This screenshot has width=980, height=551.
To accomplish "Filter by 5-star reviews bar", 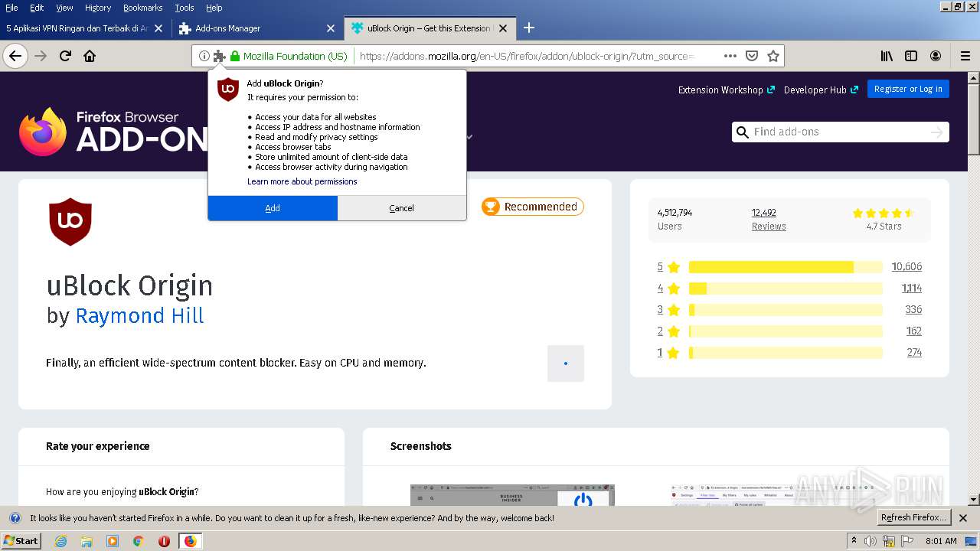I will 786,267.
